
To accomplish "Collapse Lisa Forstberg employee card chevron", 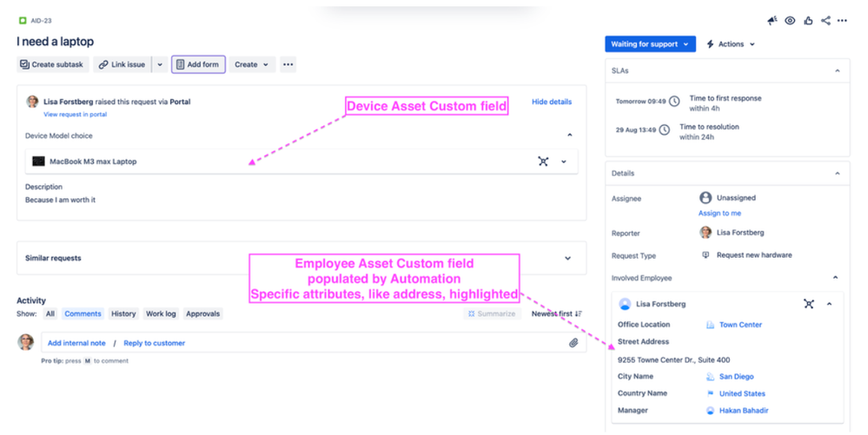I will pos(829,304).
